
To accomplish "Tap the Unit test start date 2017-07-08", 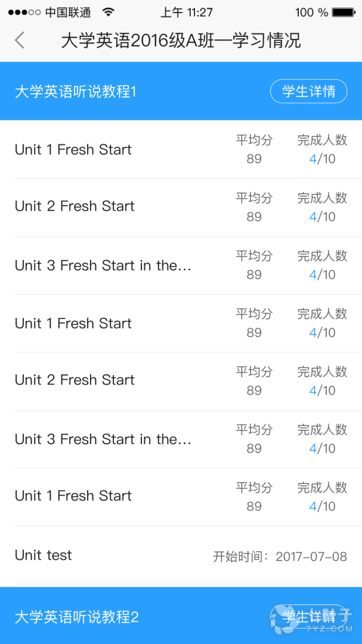I will point(311,556).
